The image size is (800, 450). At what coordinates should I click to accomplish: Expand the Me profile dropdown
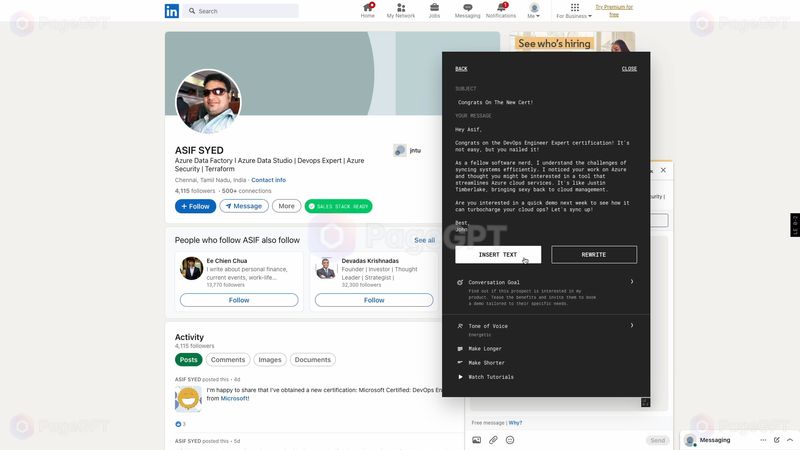click(x=534, y=10)
